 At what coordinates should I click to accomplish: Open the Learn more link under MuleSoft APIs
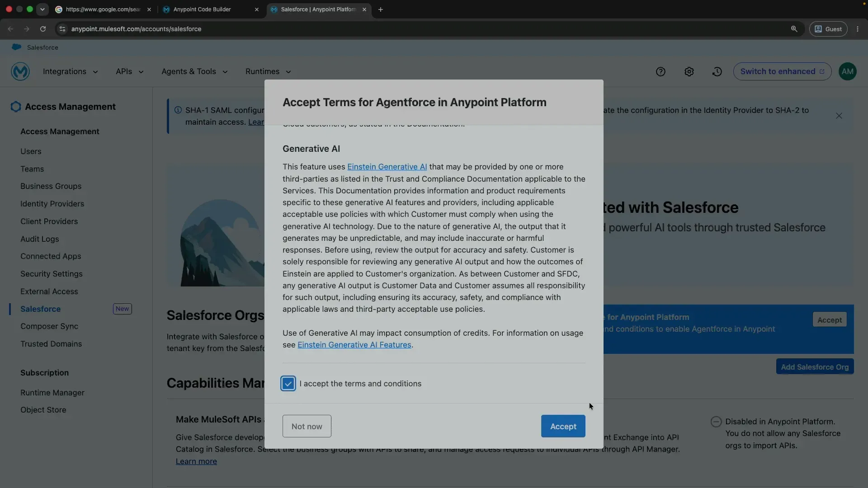click(x=196, y=461)
